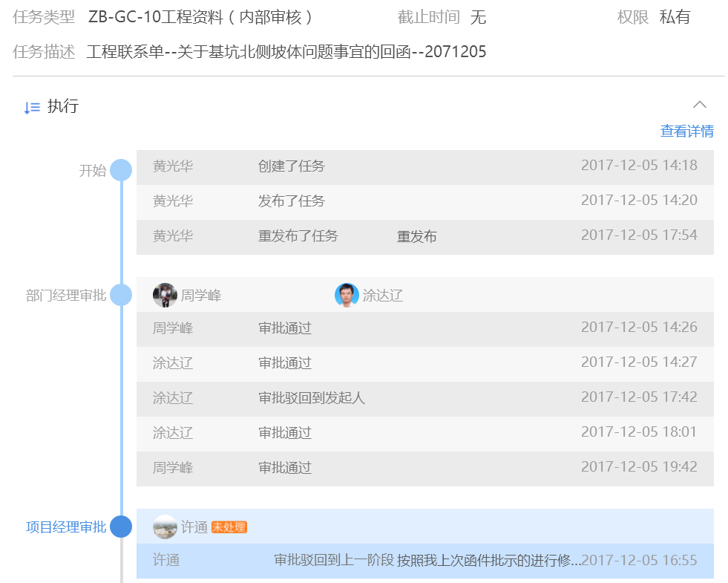
Task: Open 涂达辽's profile avatar
Action: pos(346,294)
